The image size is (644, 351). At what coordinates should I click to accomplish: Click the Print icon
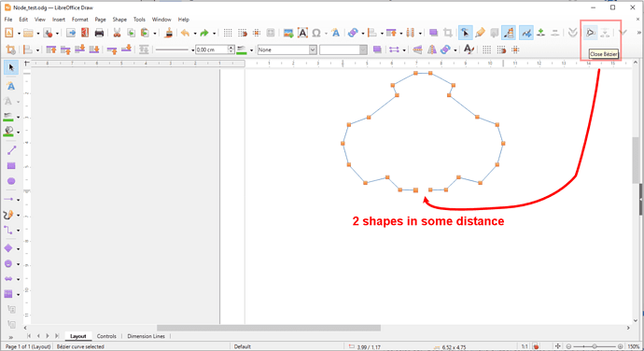(99, 33)
